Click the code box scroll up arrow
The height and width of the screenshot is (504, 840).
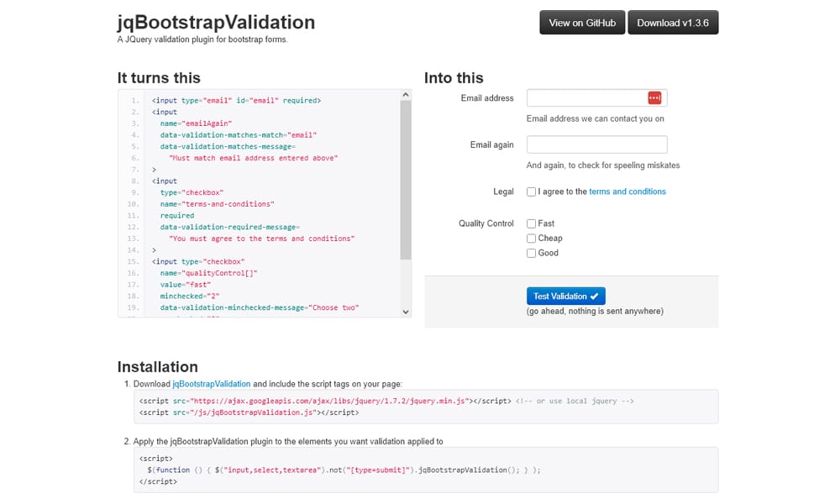click(406, 95)
